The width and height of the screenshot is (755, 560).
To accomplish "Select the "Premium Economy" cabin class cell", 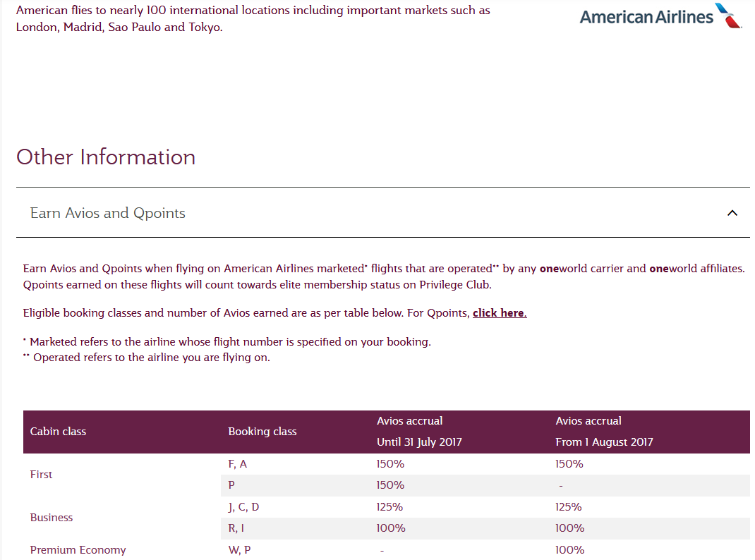I will coord(78,549).
